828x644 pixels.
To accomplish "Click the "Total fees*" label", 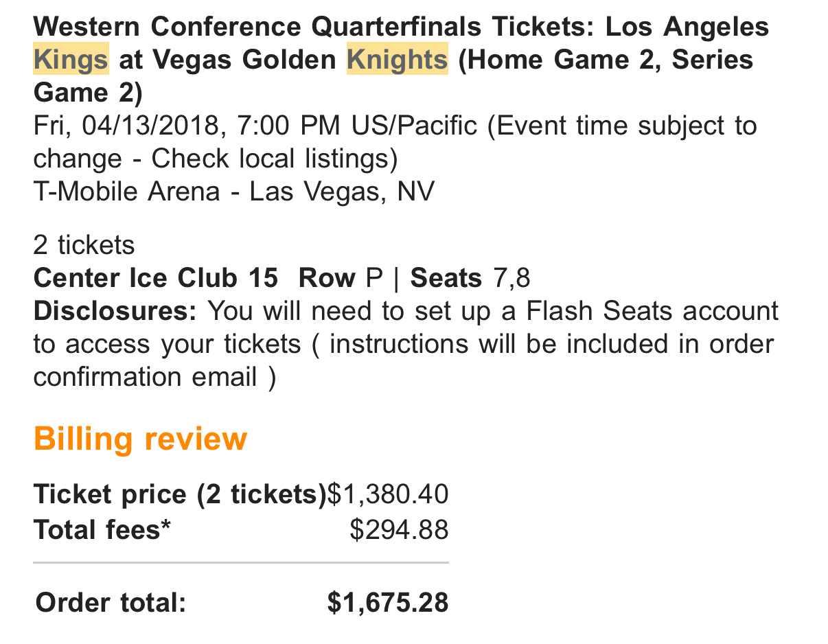I will coord(102,530).
